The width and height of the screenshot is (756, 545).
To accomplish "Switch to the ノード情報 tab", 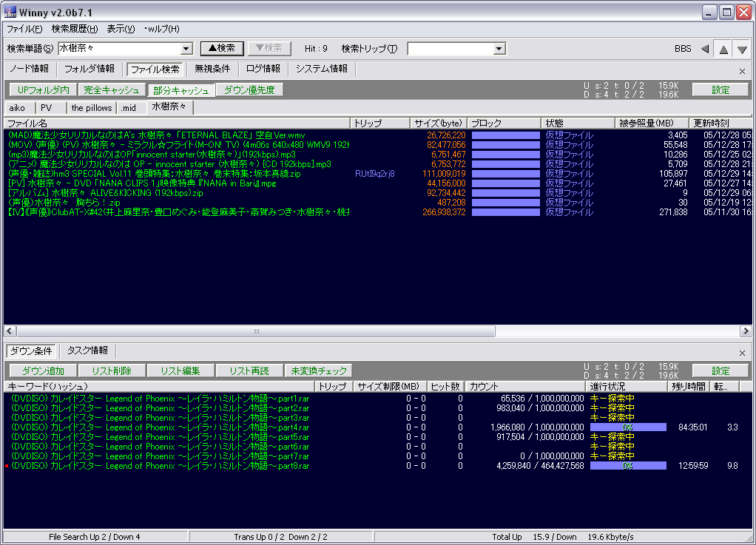I will click(x=29, y=69).
